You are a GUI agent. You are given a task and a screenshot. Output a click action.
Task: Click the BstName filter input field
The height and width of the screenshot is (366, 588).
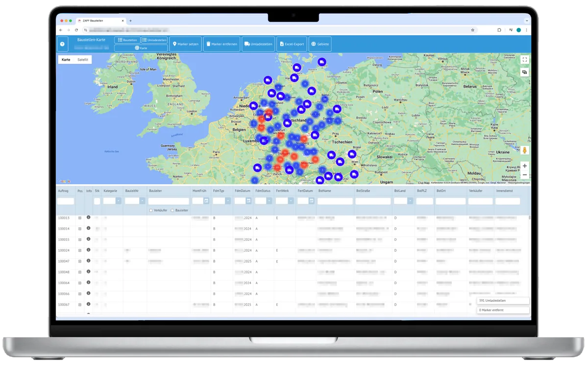[335, 201]
